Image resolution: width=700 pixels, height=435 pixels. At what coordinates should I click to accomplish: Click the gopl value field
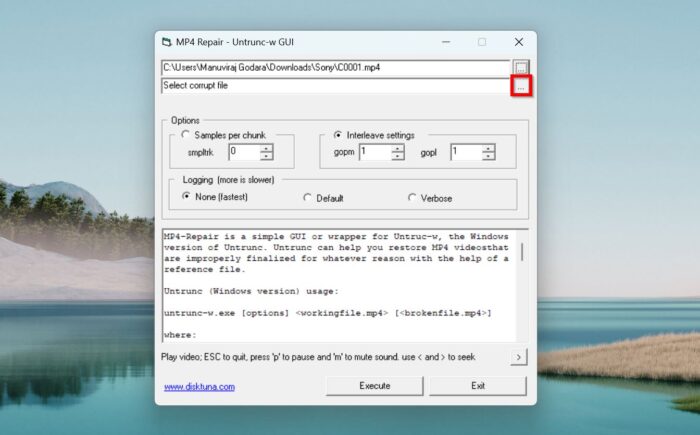[467, 152]
